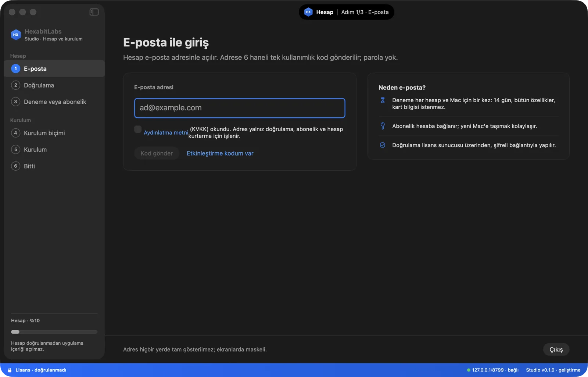Click the Hesap title in the top pill
Screen dimensions: 588x377
pos(325,12)
